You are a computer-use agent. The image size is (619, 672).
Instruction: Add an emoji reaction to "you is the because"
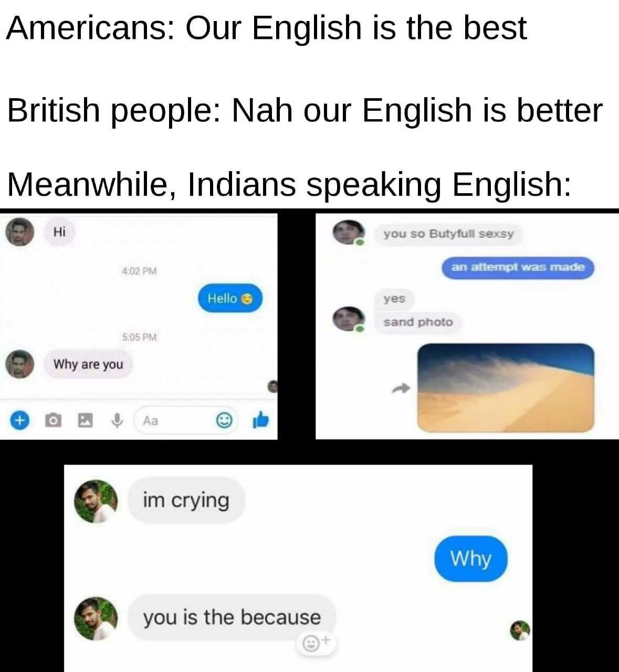(x=314, y=642)
